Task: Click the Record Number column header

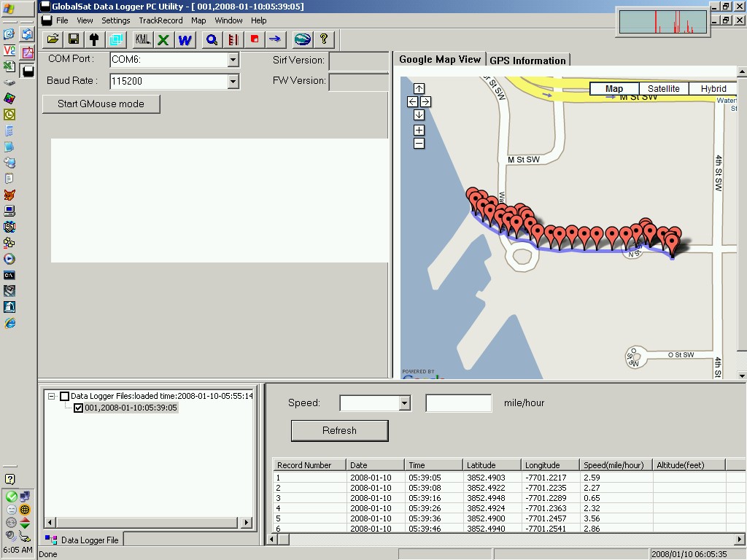Action: coord(309,465)
